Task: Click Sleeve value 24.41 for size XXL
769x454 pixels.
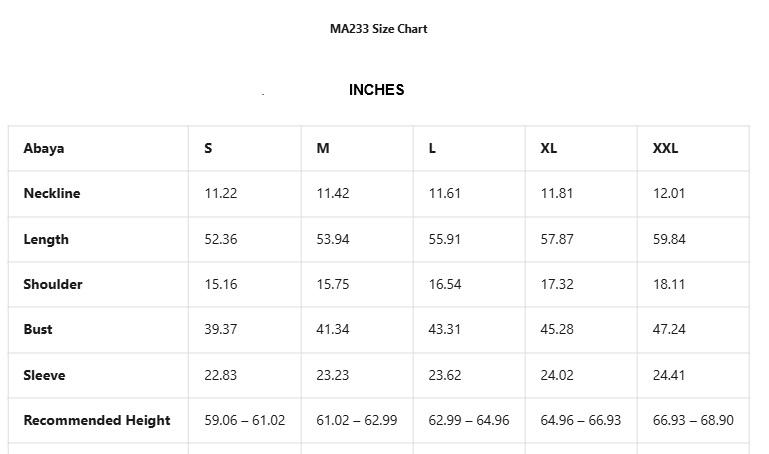Action: point(669,375)
